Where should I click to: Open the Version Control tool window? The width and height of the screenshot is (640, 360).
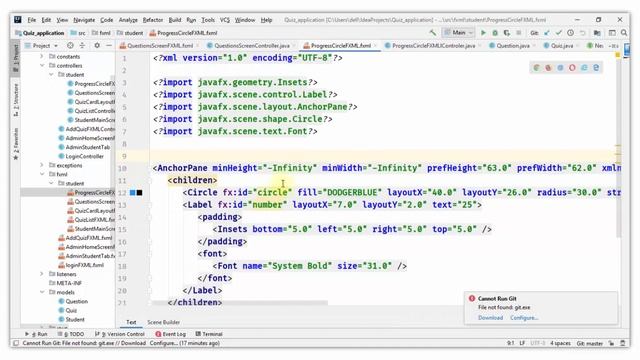[x=120, y=334]
